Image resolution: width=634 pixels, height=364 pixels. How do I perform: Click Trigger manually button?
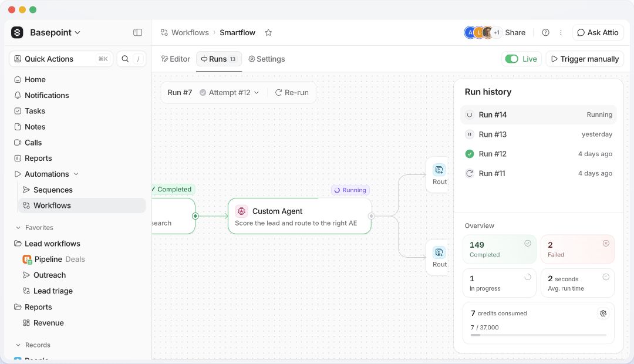585,59
